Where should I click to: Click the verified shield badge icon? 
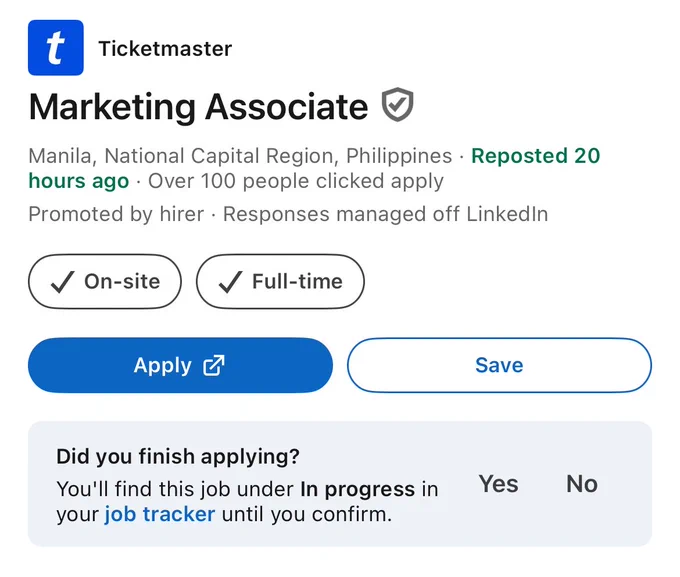[x=397, y=105]
